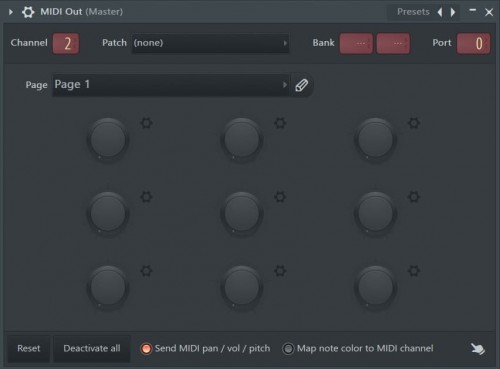Click the hand icon at bottom right

(478, 349)
